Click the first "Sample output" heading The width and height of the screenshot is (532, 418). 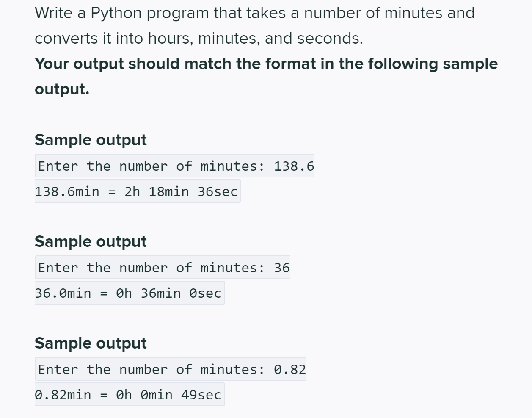coord(91,140)
